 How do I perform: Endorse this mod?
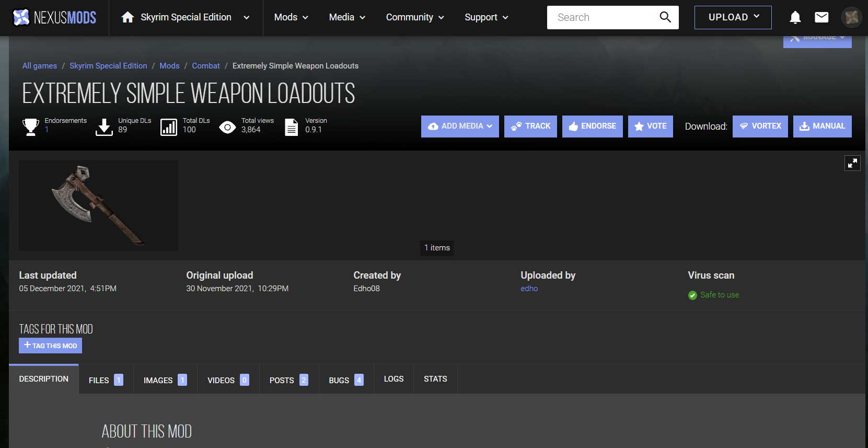click(x=592, y=127)
